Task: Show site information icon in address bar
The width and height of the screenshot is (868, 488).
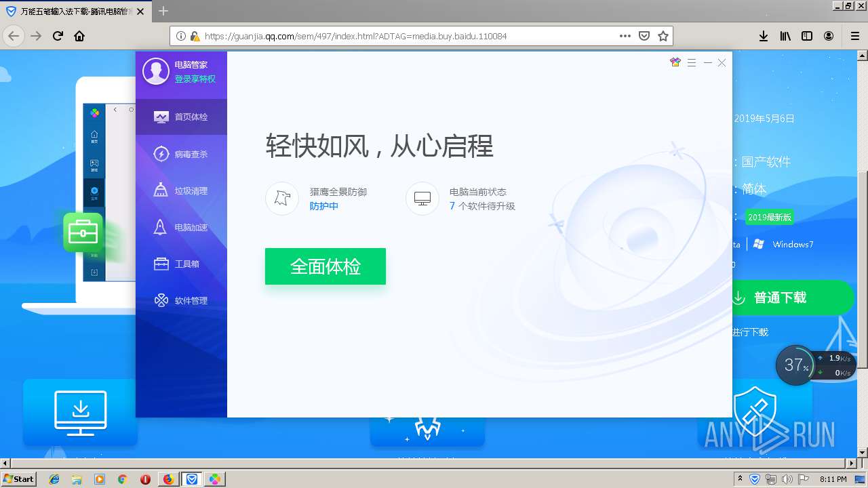Action: pos(181,36)
